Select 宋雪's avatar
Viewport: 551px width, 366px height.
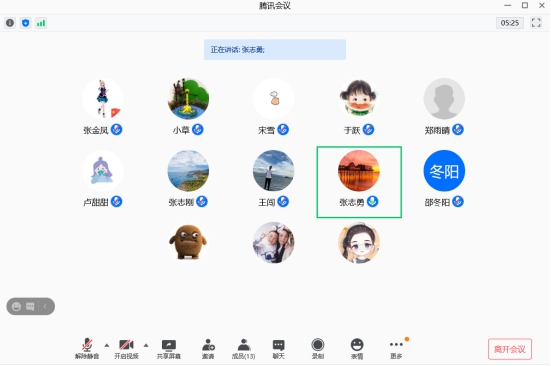click(x=273, y=99)
